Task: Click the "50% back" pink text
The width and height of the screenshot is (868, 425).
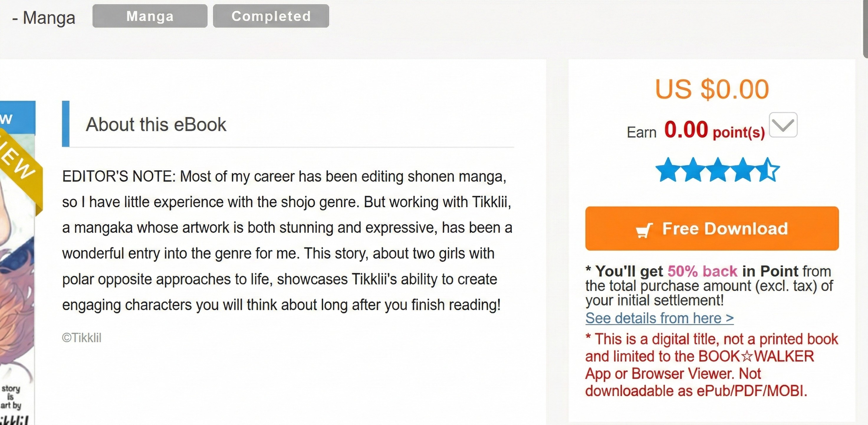Action: [703, 271]
